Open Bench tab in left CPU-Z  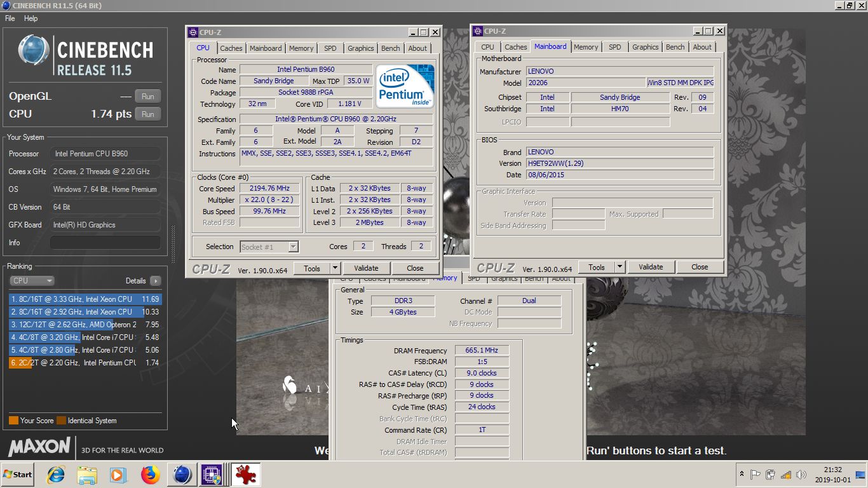(391, 48)
